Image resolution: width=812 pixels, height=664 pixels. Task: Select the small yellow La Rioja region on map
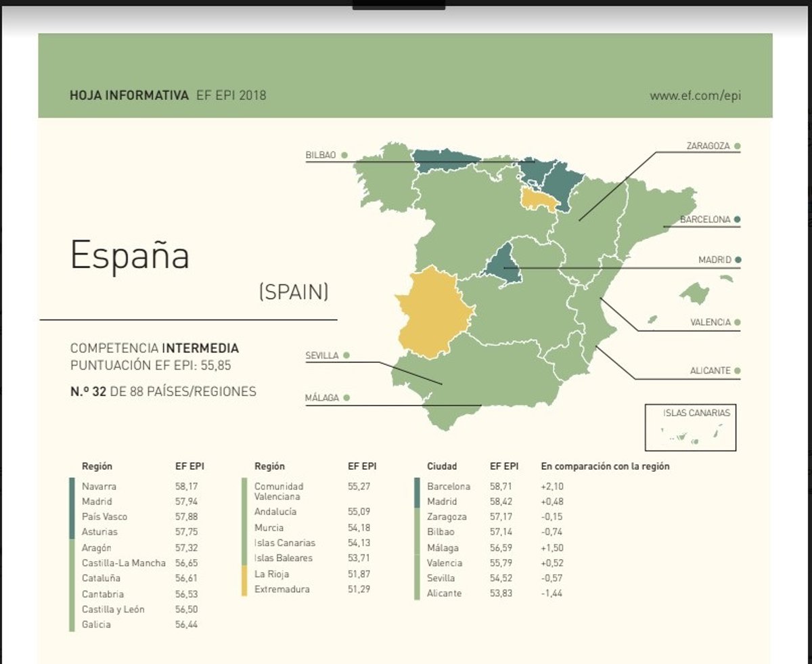click(537, 198)
